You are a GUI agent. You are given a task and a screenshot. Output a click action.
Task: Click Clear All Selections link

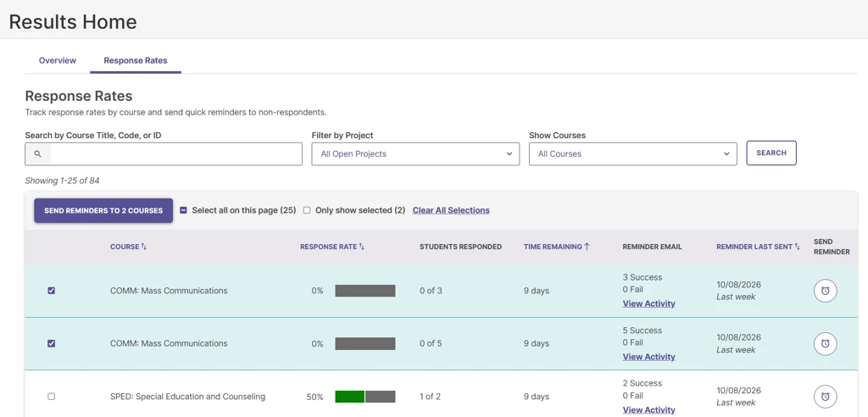pyautogui.click(x=451, y=210)
